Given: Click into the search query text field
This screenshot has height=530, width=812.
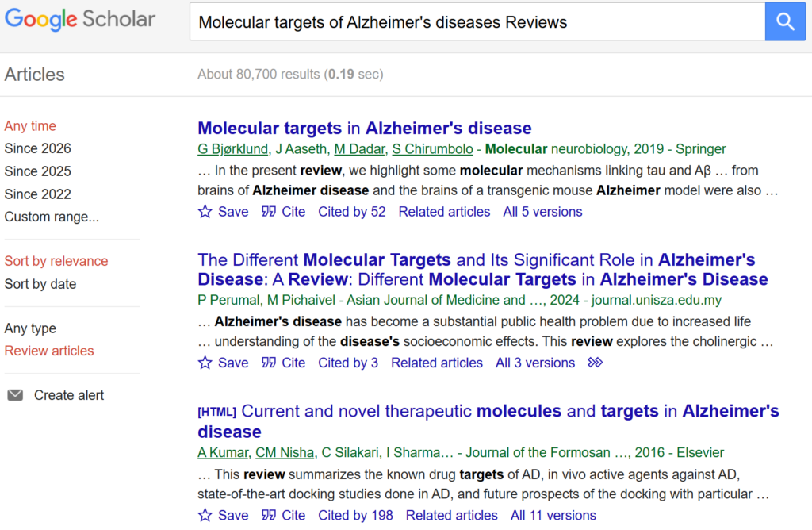Looking at the screenshot, I should pyautogui.click(x=476, y=22).
